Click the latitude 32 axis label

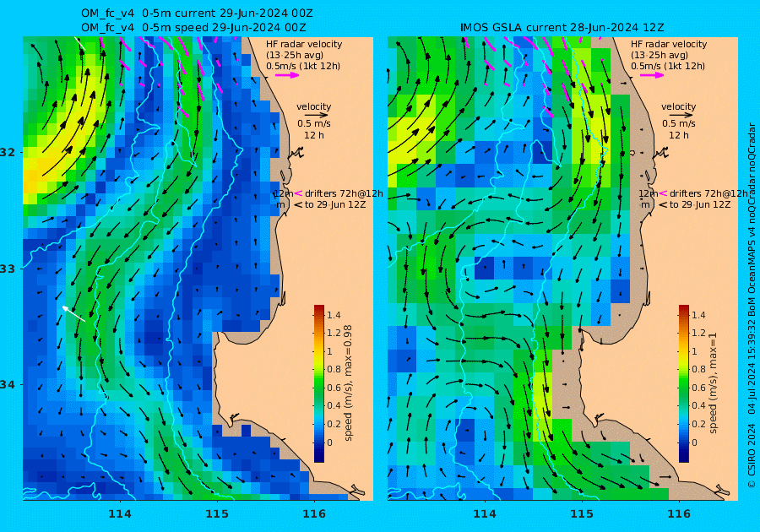pos(8,152)
